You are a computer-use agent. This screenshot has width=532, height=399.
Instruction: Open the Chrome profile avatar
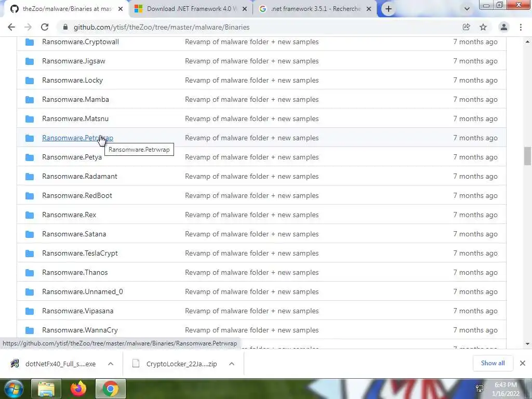pos(504,27)
